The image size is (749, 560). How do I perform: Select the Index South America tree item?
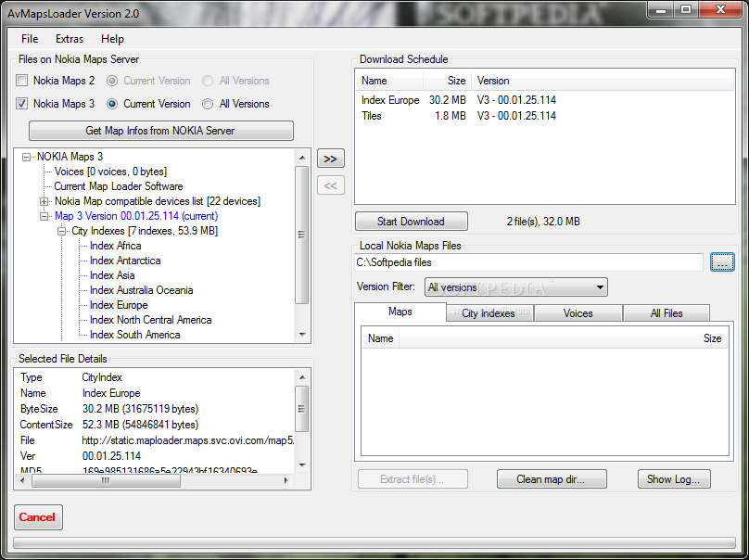pyautogui.click(x=134, y=335)
